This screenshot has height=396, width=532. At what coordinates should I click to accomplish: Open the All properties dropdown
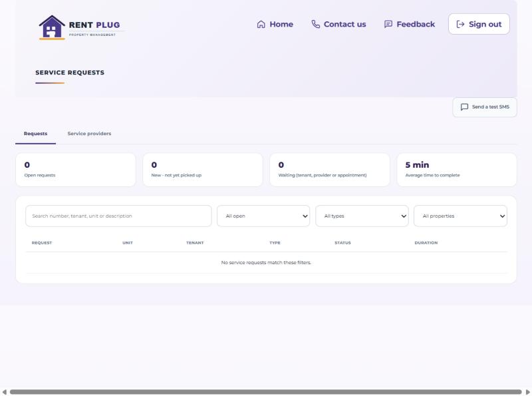pos(460,216)
